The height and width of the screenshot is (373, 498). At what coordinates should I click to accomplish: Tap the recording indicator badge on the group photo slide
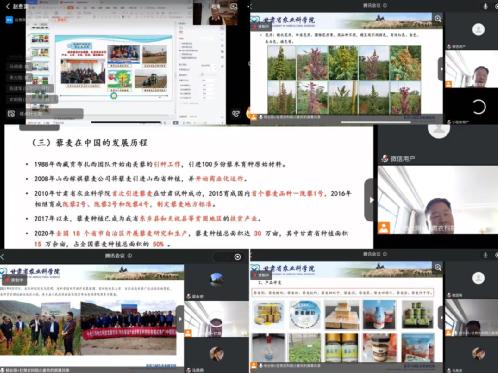pos(15,280)
